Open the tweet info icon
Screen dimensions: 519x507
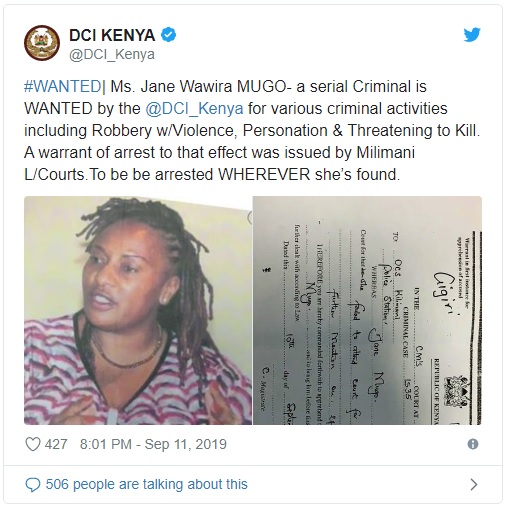pos(473,444)
